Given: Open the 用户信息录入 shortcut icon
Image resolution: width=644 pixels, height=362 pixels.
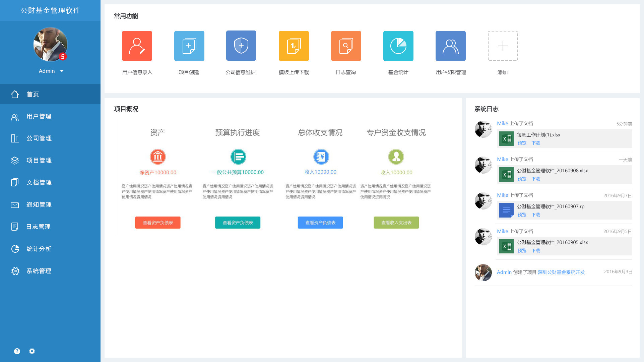Looking at the screenshot, I should (x=137, y=46).
